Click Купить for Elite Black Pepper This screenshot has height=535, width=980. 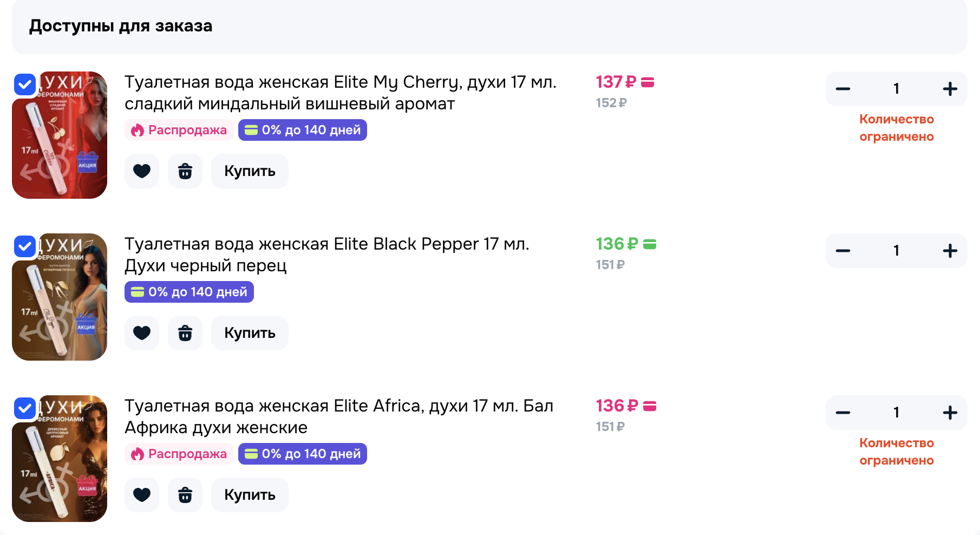coord(250,333)
